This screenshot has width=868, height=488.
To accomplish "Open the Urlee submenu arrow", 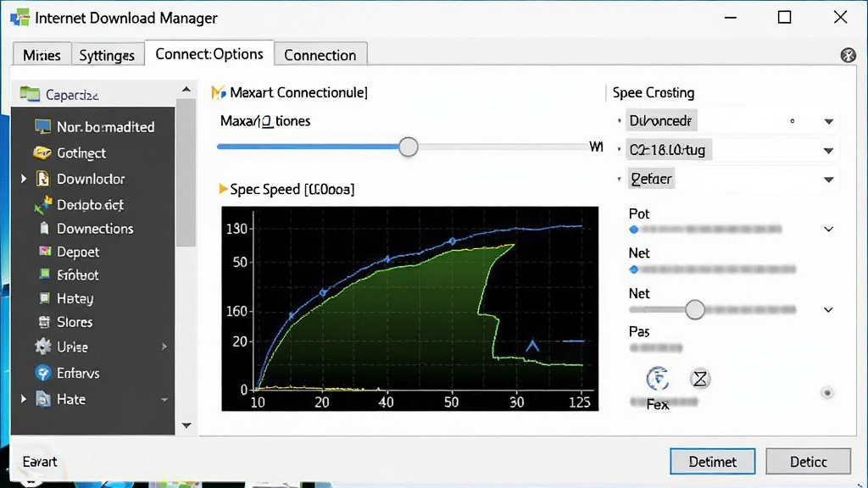I will tap(164, 347).
